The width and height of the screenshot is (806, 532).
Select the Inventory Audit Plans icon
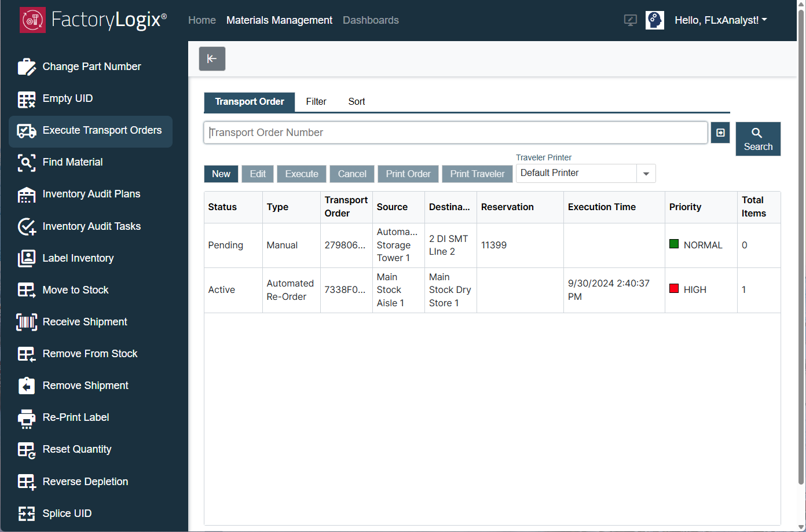[x=26, y=195]
